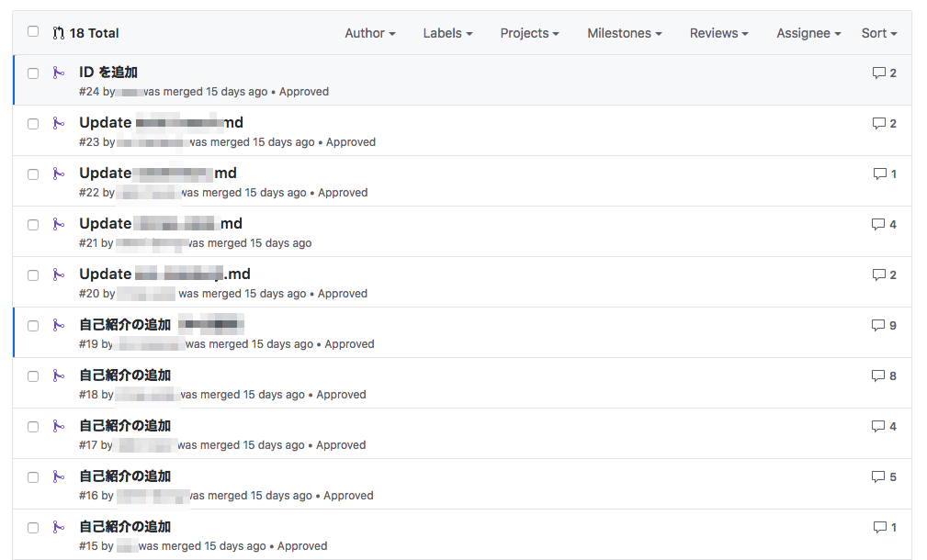
Task: Click merged pull request icon for #21
Action: pos(58,224)
